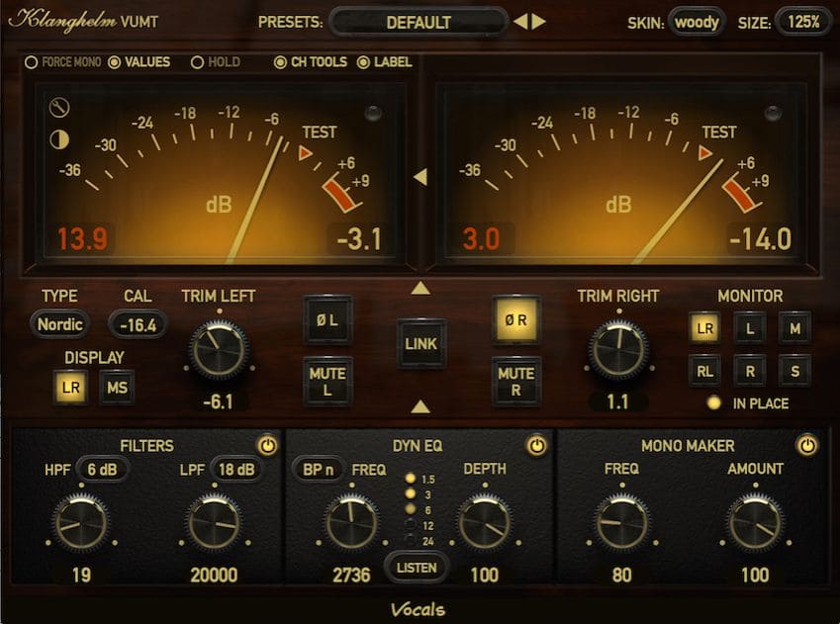Open the skin selector showing woody
The width and height of the screenshot is (840, 624).
click(x=697, y=22)
